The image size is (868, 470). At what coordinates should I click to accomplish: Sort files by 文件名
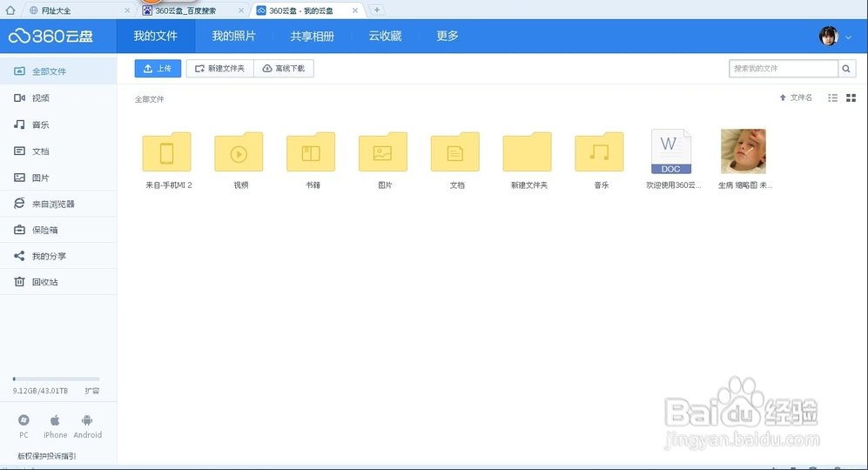(x=796, y=97)
